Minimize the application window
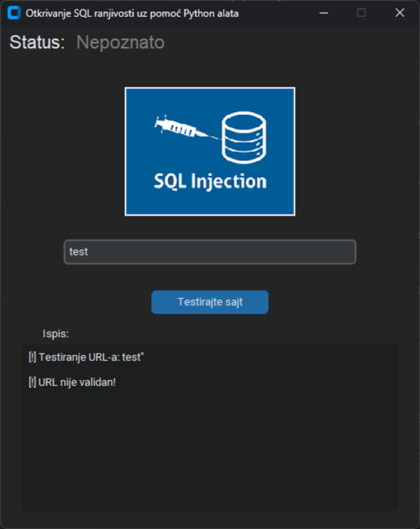 pos(323,13)
